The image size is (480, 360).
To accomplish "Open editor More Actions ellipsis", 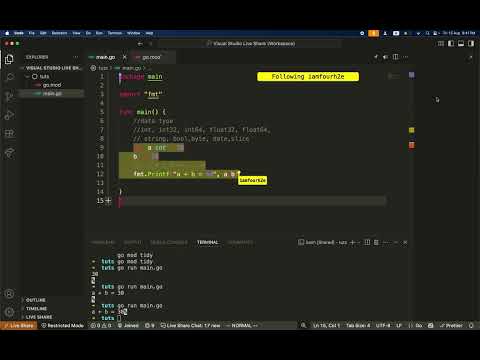I will [405, 57].
